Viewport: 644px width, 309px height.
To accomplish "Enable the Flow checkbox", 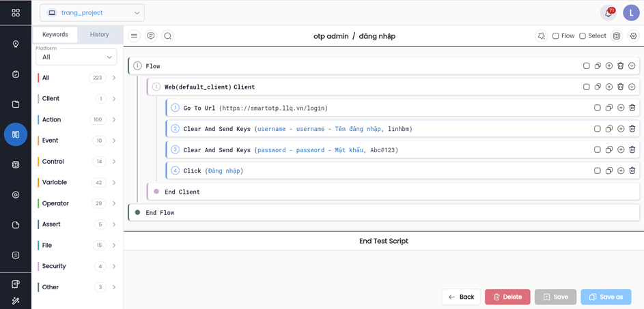I will [x=555, y=36].
